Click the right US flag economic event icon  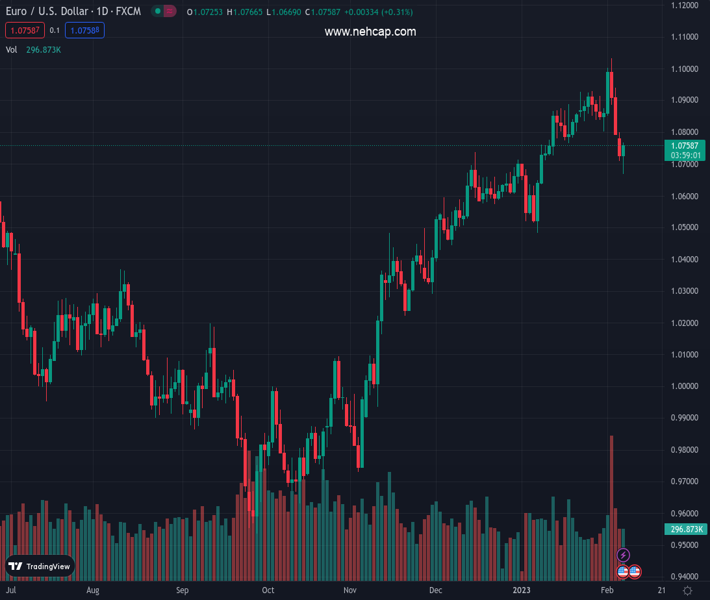(x=634, y=572)
